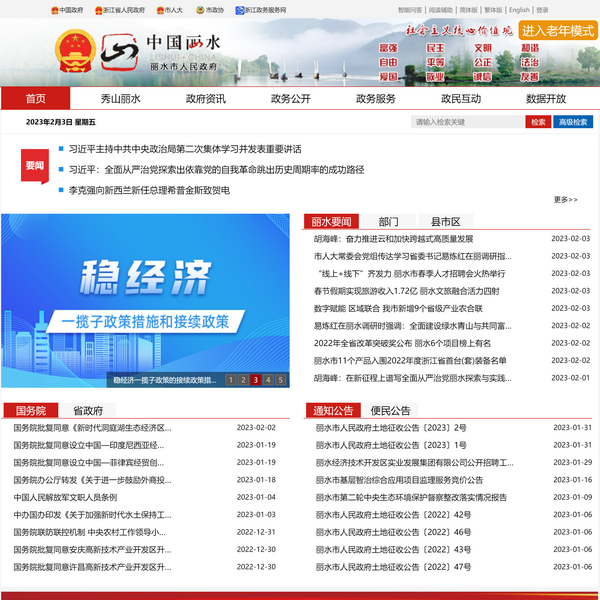Viewport: 600px width, 600px height.
Task: Open the 高级检索 advanced search
Action: coord(575,122)
